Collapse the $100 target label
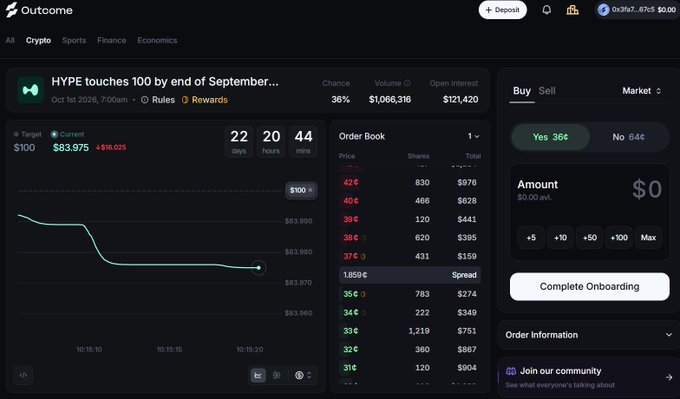 pos(301,190)
